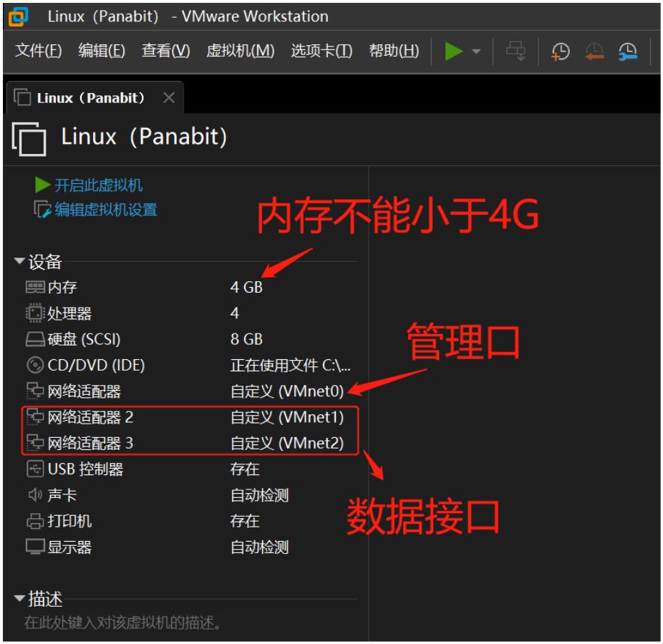Open the 查看(V) menu
The width and height of the screenshot is (663, 644).
point(166,51)
